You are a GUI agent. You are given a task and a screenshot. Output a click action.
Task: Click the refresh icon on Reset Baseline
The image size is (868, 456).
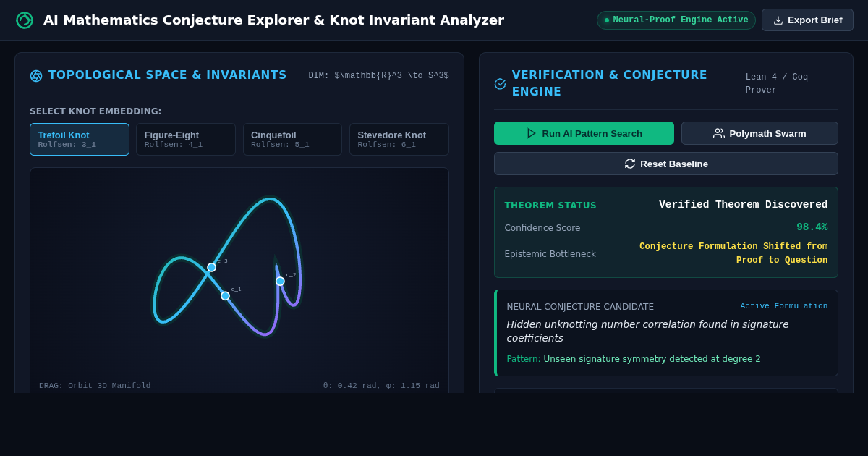click(630, 164)
